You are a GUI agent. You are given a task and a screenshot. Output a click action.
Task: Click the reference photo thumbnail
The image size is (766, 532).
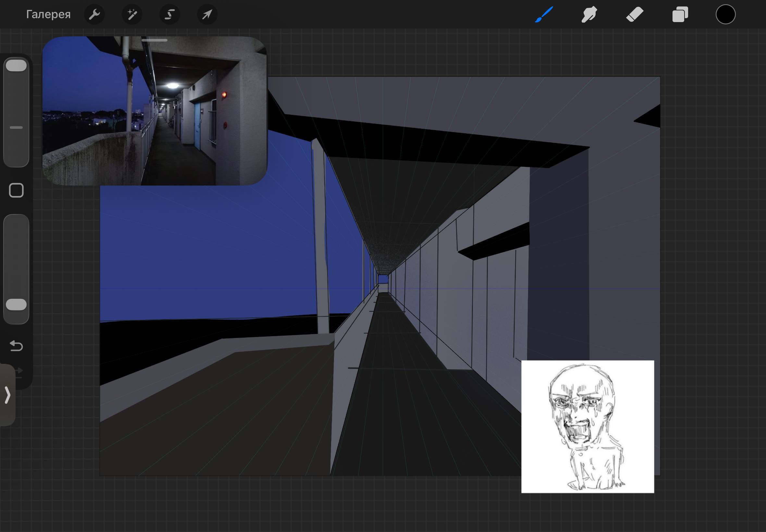pos(154,111)
